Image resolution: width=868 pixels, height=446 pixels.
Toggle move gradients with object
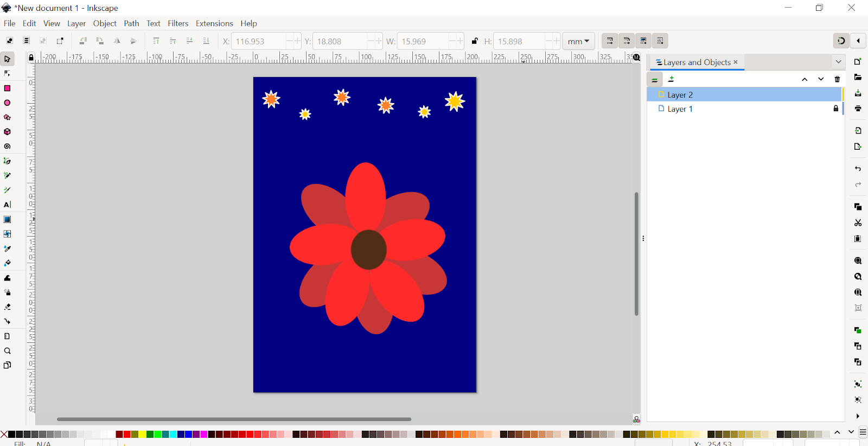click(x=643, y=41)
